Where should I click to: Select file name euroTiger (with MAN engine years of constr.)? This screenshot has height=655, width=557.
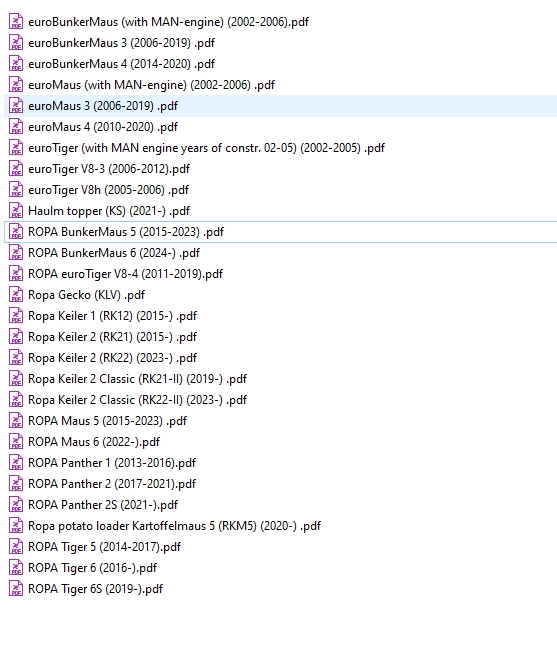tap(206, 148)
